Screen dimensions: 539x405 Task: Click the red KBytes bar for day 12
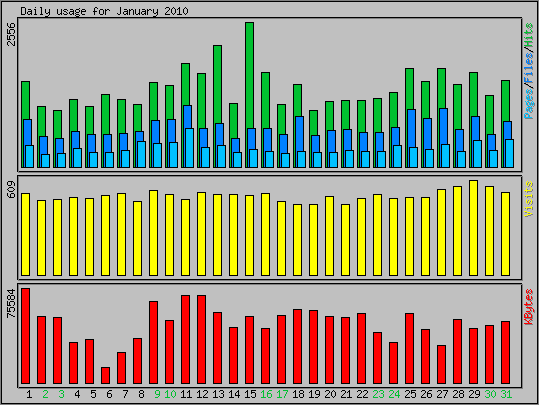click(201, 339)
